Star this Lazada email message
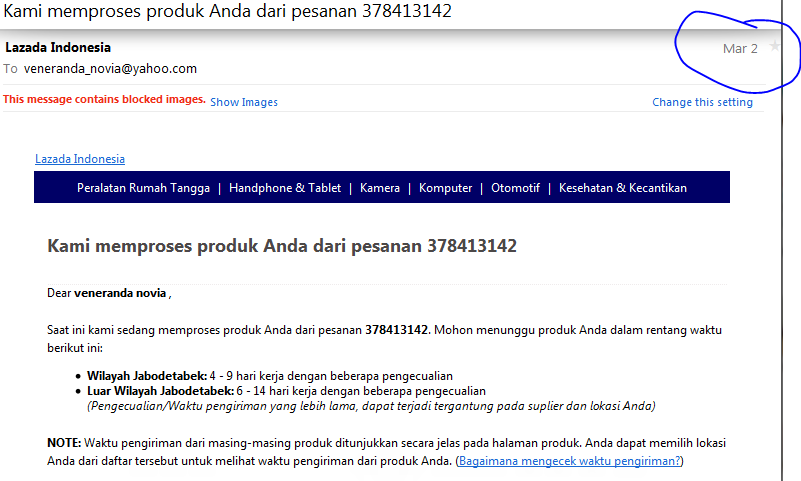Viewport: 801px width, 481px height. click(774, 46)
